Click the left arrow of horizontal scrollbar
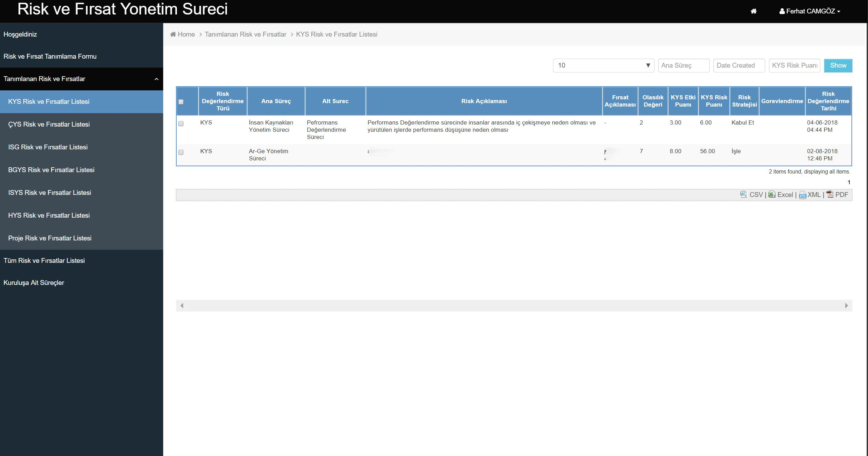This screenshot has width=868, height=456. 182,306
